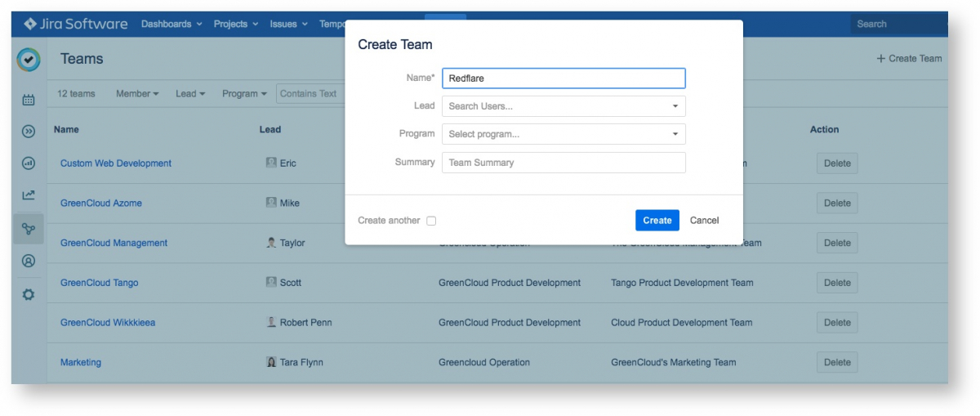
Task: Select the Teams branch icon in sidebar
Action: tap(29, 229)
